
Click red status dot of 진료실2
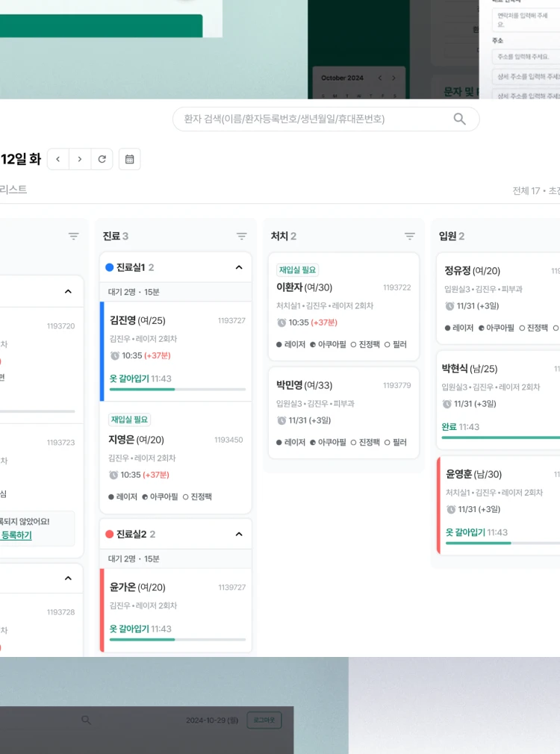point(109,535)
